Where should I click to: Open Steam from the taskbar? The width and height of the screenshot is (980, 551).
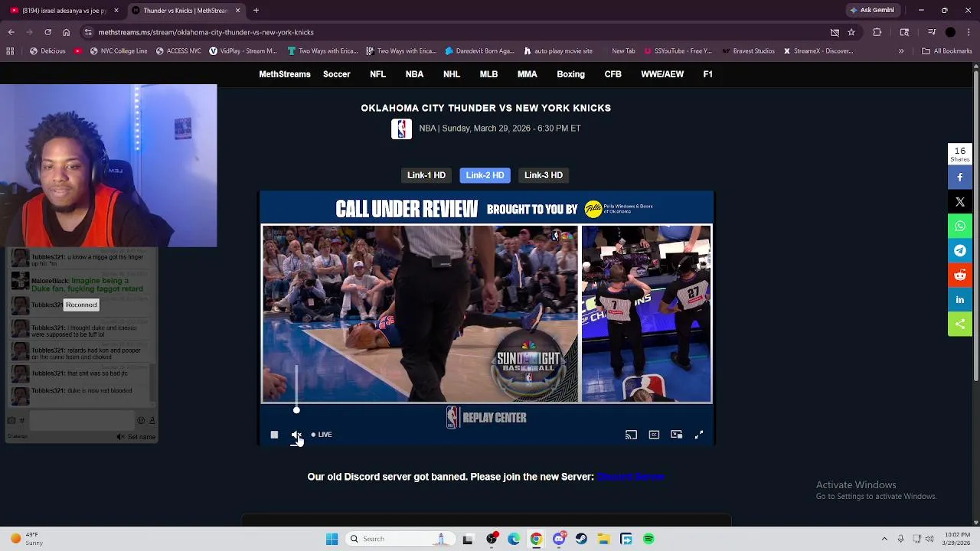pos(581,539)
